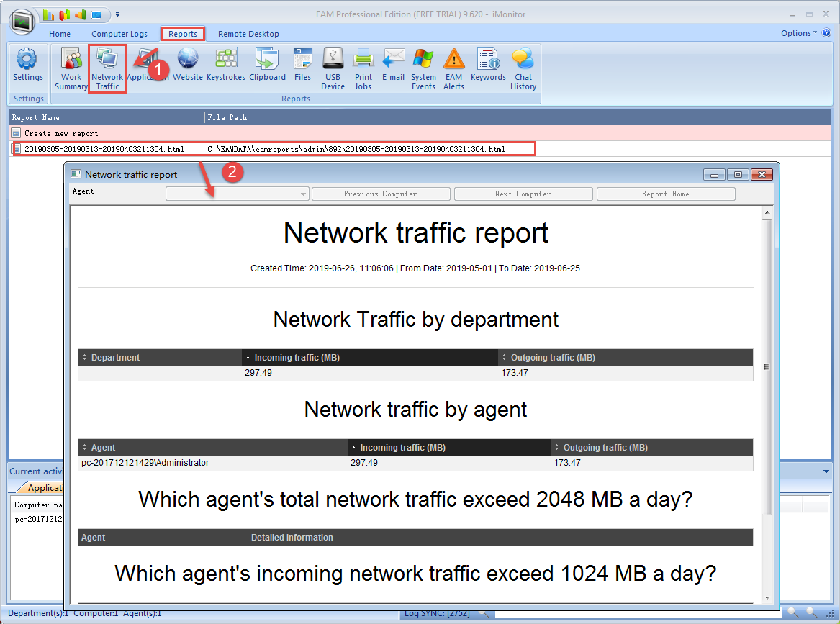This screenshot has height=624, width=840.
Task: Click the Report Name column header
Action: (107, 117)
